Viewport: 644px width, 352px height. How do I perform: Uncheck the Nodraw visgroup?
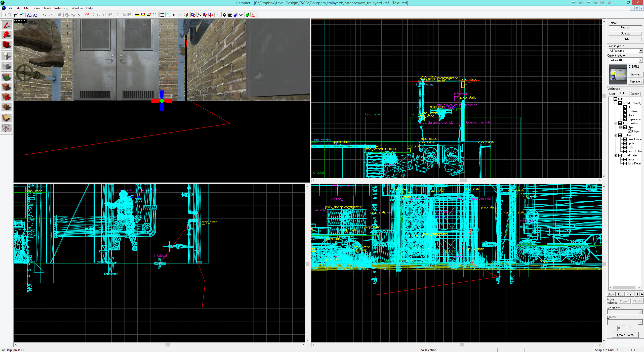coord(625,111)
